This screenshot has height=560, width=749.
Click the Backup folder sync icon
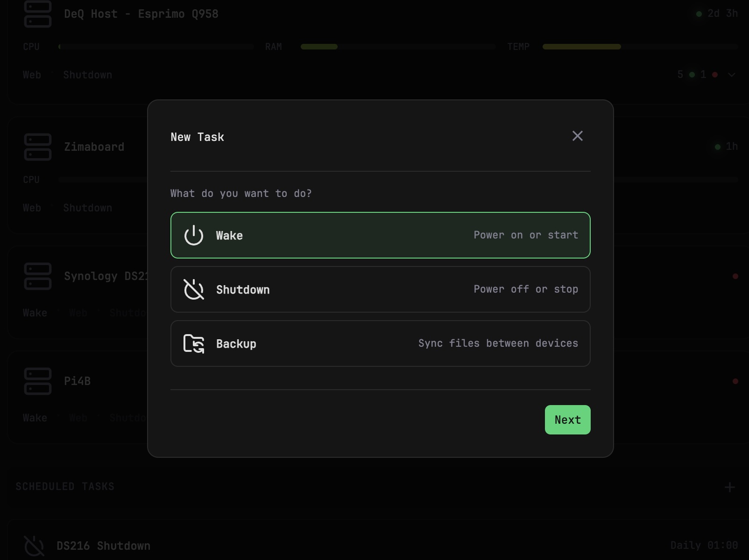coord(194,343)
